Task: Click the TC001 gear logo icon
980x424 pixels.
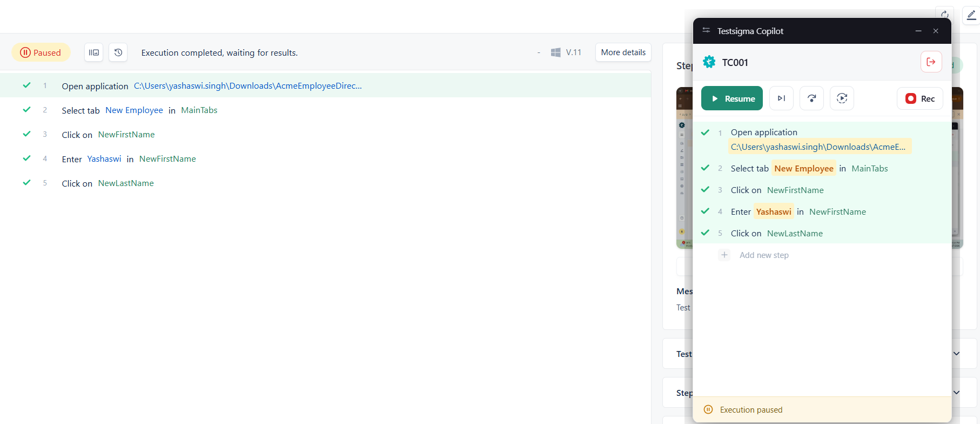Action: [x=709, y=62]
